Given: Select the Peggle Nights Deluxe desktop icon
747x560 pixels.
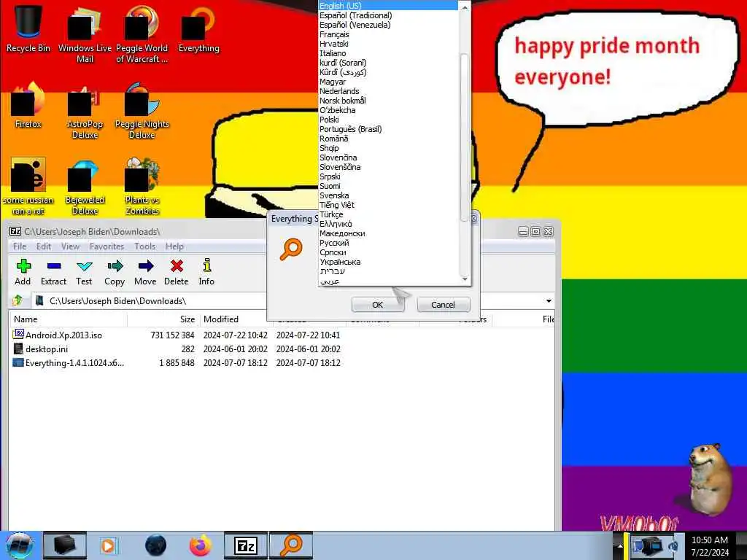Looking at the screenshot, I should pyautogui.click(x=142, y=111).
